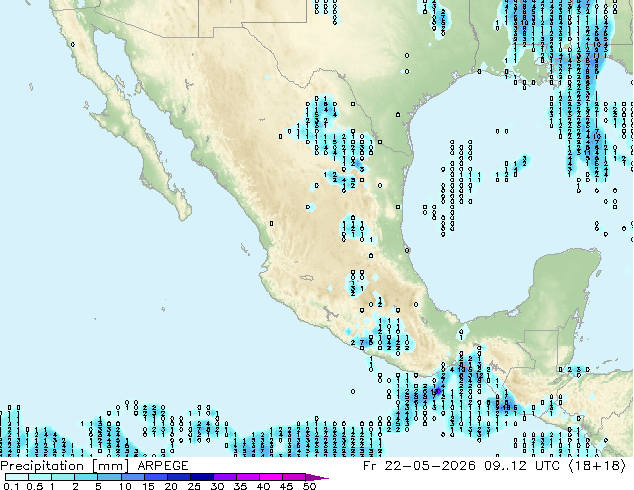Click the 2–5 mm legend color box
Image resolution: width=634 pixels, height=490 pixels.
(86, 477)
